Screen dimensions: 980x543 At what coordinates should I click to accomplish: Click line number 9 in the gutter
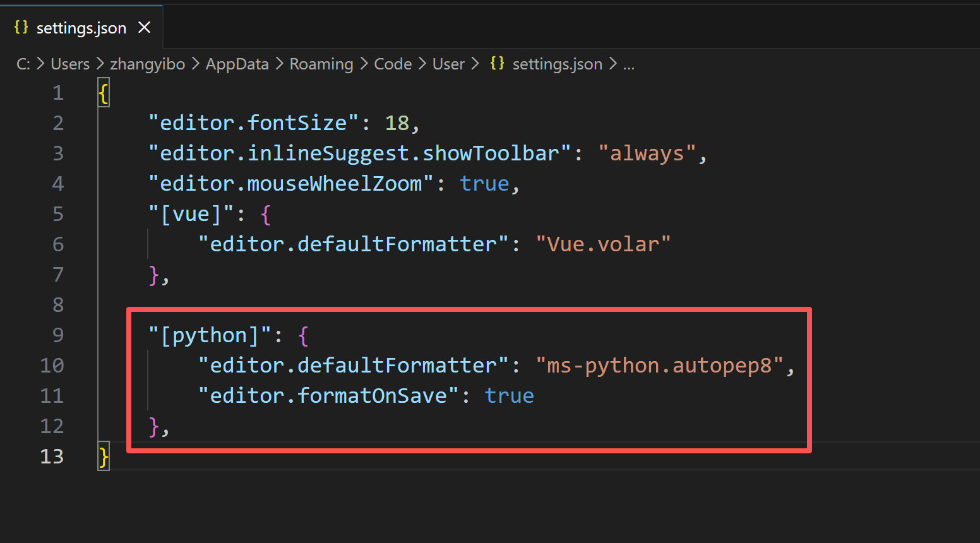tap(57, 335)
